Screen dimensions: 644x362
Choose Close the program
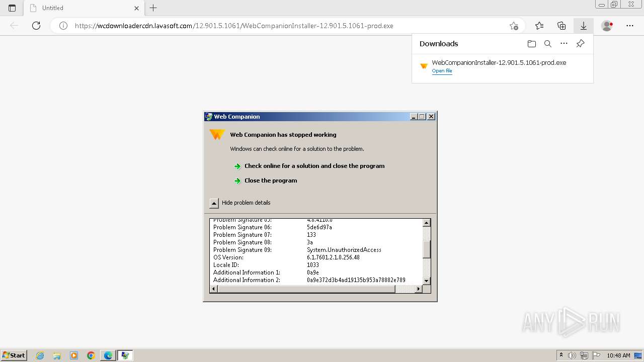pyautogui.click(x=271, y=180)
